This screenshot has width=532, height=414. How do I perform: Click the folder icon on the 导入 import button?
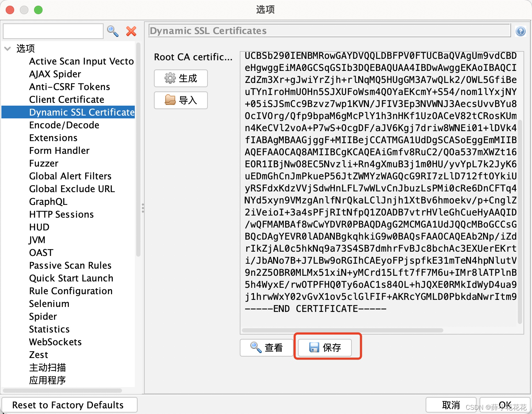(x=170, y=100)
